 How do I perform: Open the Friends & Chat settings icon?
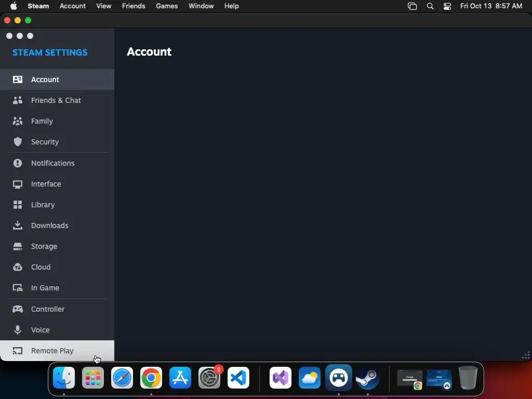coord(18,100)
